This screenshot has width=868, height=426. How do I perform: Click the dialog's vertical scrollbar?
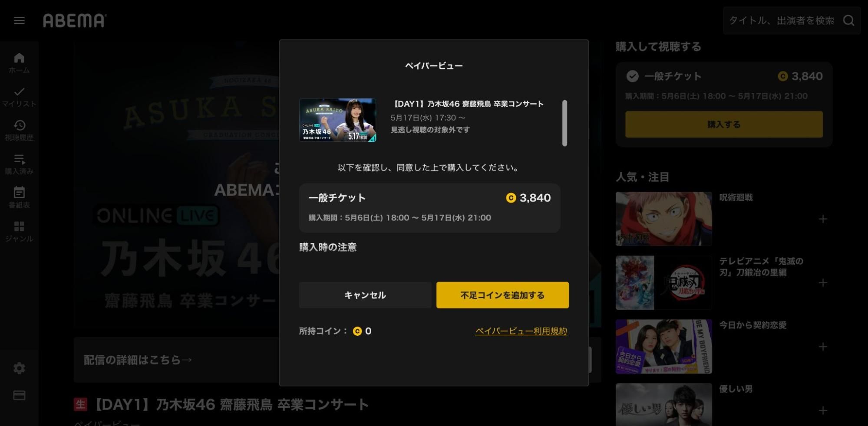tap(564, 123)
